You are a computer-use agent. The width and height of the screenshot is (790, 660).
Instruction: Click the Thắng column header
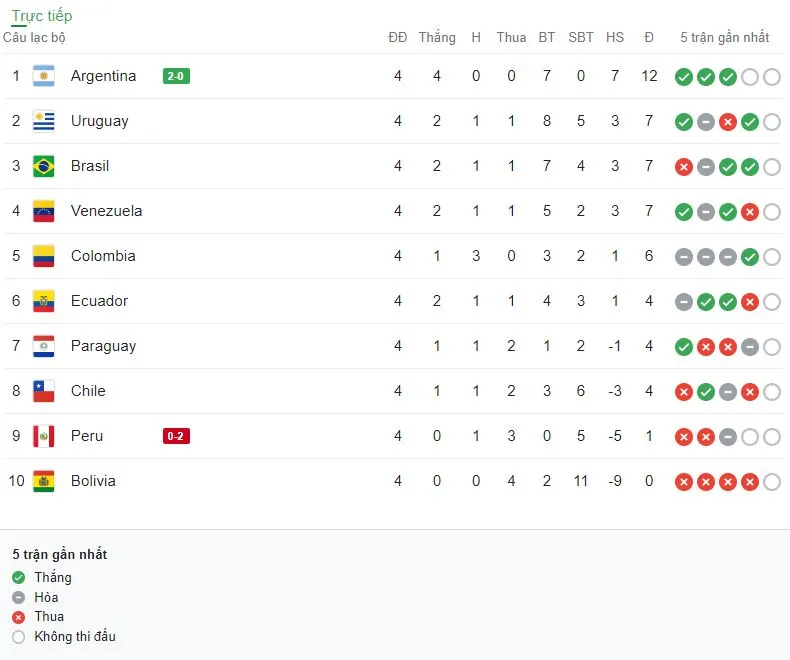coord(437,37)
